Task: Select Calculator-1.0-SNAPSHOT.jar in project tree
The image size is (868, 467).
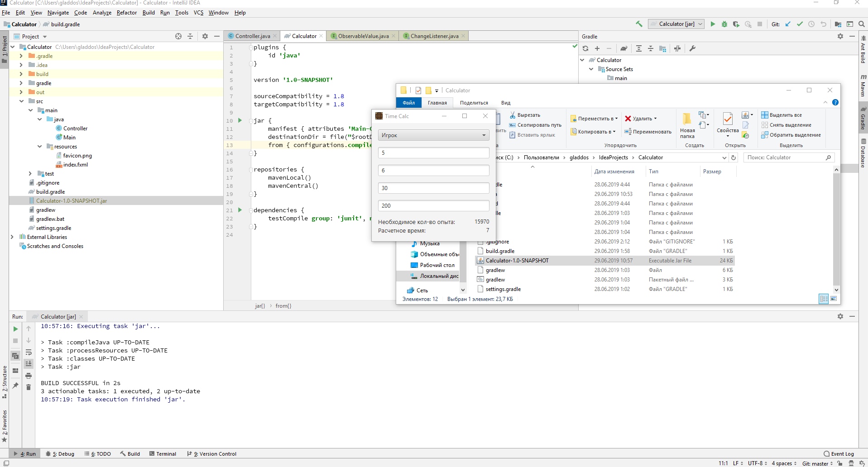Action: tap(72, 201)
